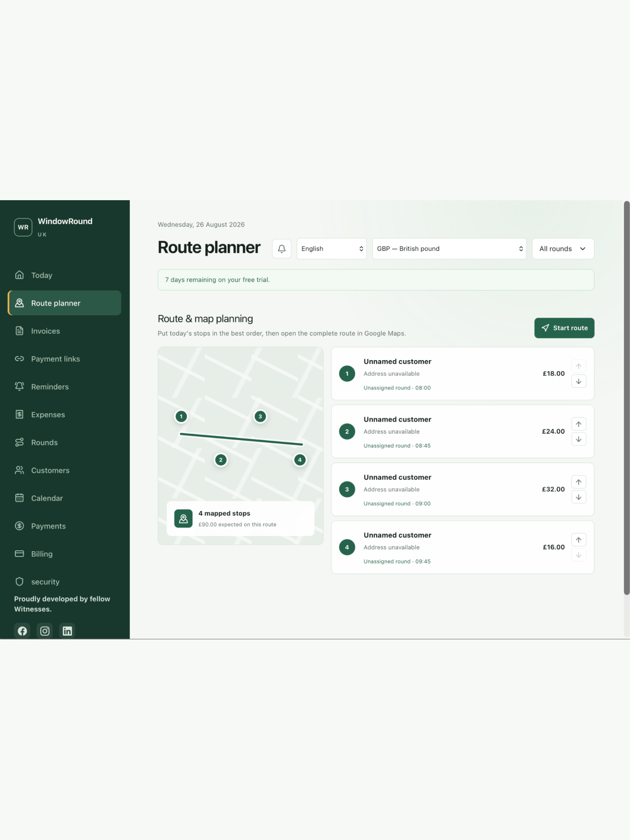Open Payment links in the sidebar
Screen dimensions: 630x840
click(x=64, y=359)
